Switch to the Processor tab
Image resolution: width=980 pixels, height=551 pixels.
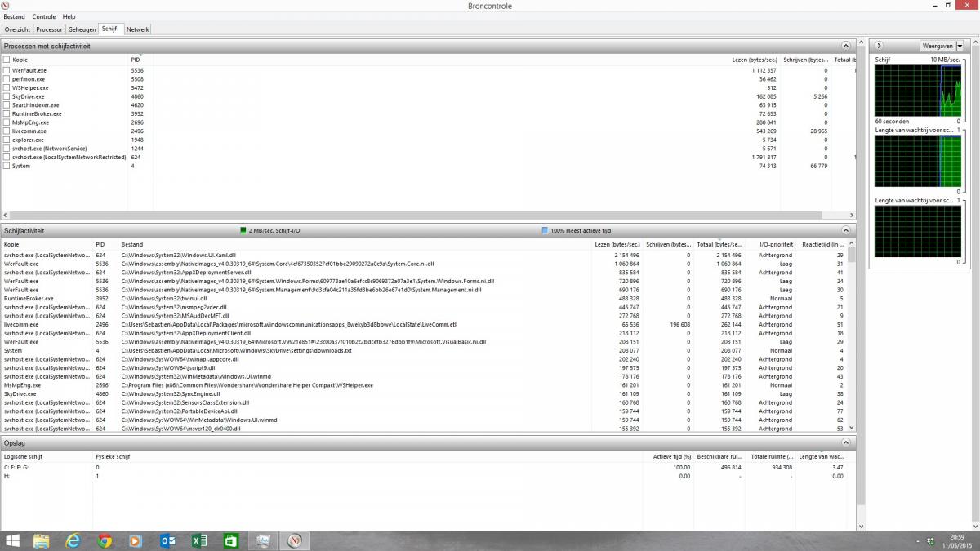[49, 29]
